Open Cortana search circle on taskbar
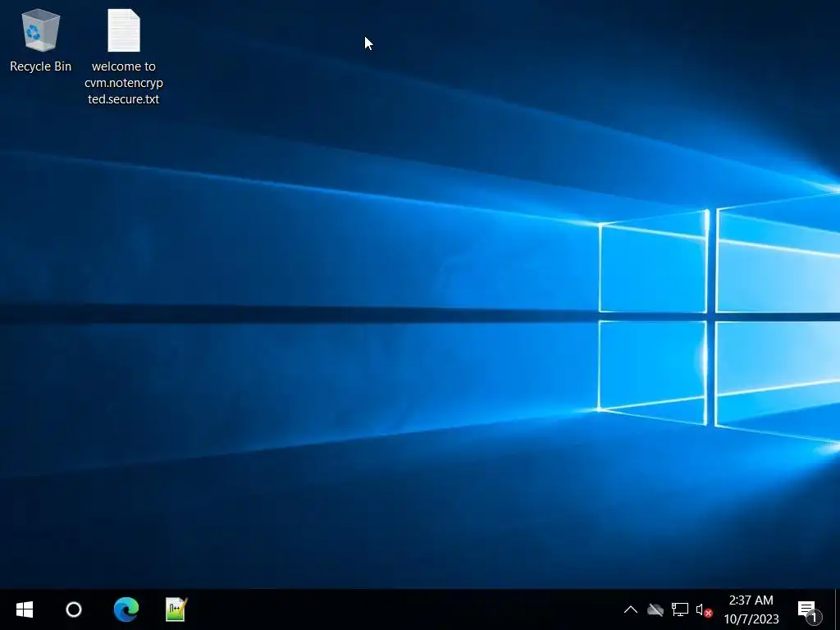Viewport: 840px width, 630px height. (x=74, y=609)
